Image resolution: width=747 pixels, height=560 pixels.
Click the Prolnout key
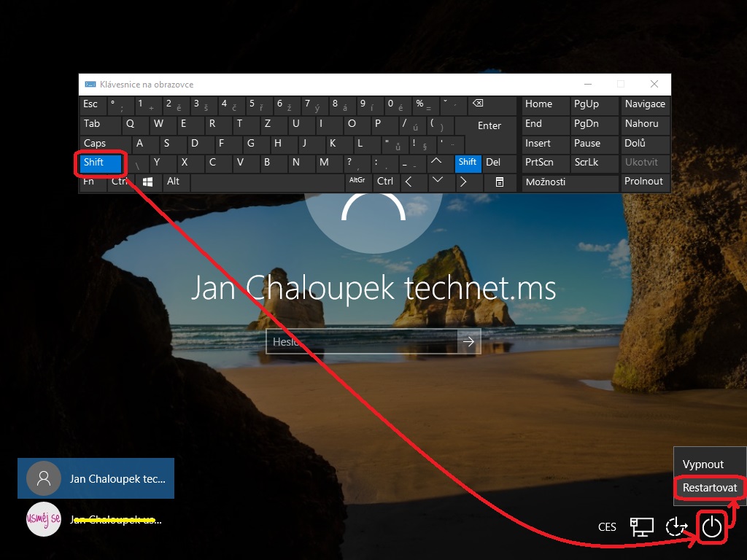(645, 182)
